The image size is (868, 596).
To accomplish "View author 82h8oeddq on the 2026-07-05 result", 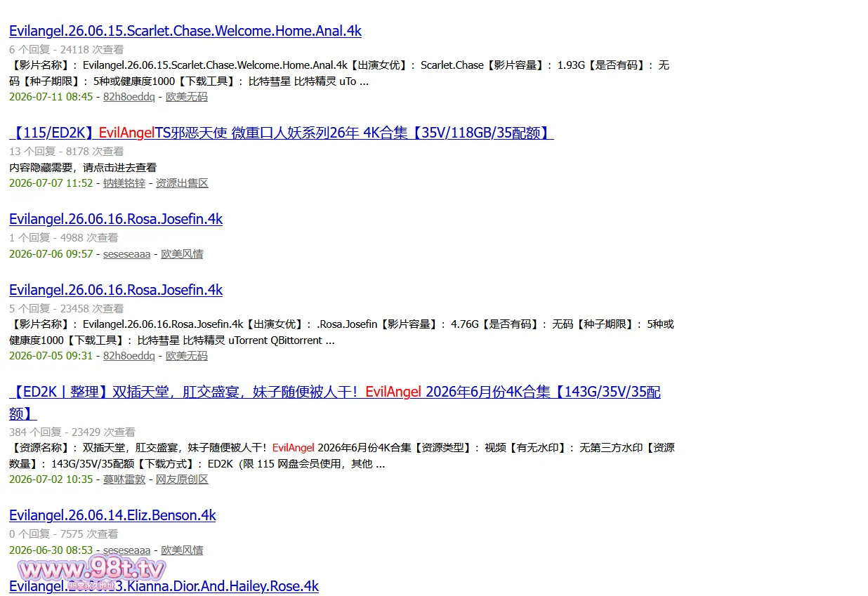I will pyautogui.click(x=129, y=356).
